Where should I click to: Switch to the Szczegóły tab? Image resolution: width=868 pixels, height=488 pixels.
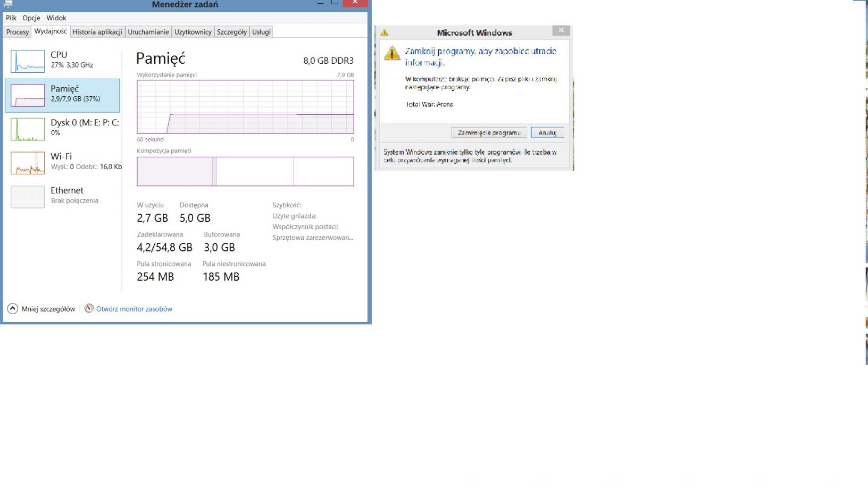[232, 32]
